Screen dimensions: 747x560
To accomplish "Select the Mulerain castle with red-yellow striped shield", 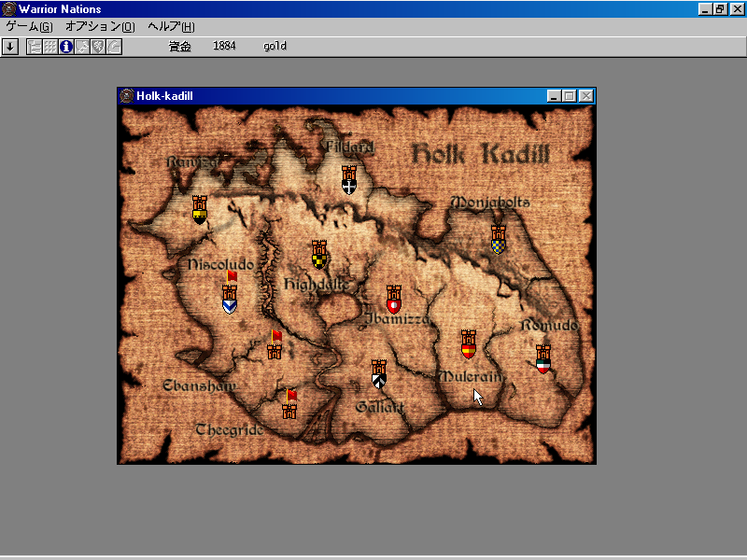I will click(x=469, y=343).
